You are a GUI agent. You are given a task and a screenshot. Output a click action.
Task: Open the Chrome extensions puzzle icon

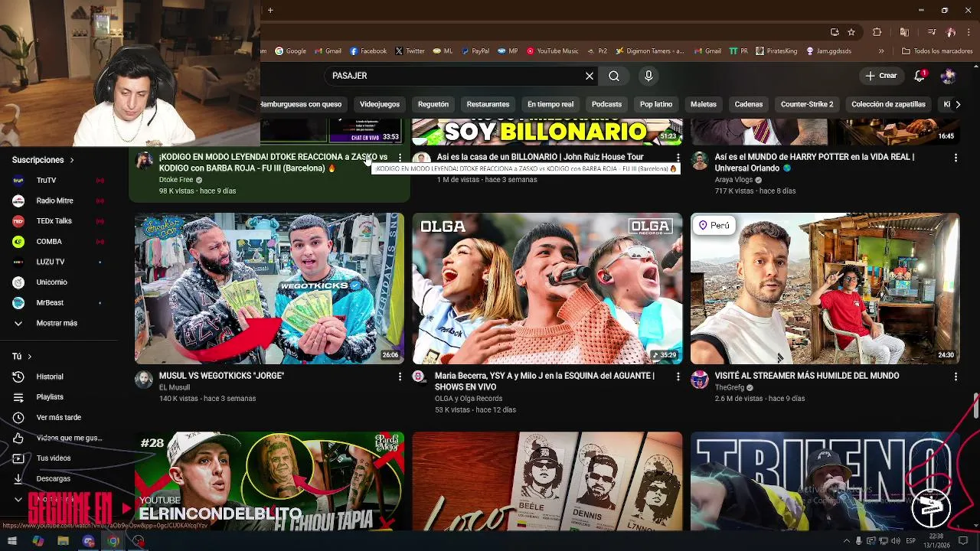877,32
